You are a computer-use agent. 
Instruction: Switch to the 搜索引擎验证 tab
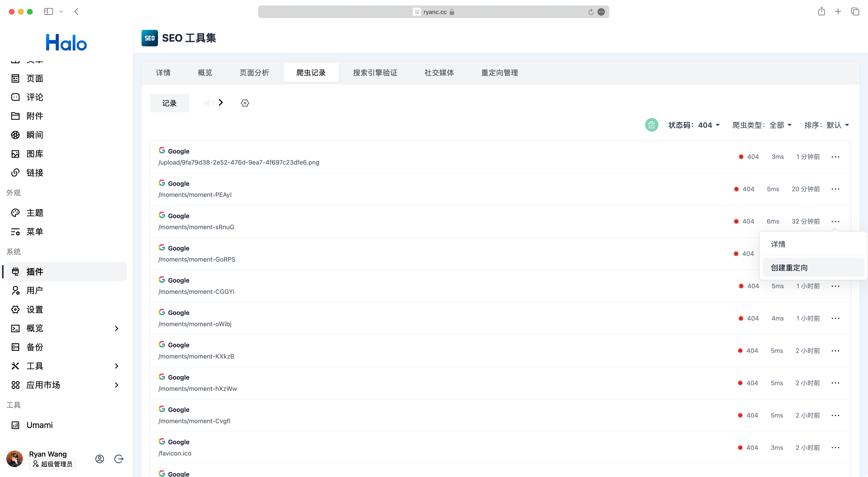(375, 73)
